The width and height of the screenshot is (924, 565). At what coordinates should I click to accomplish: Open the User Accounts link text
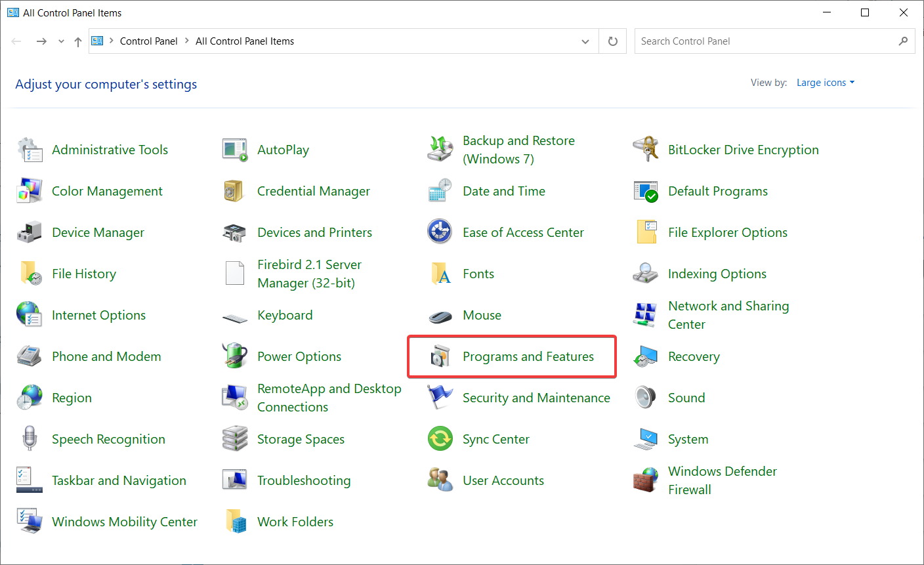(503, 481)
